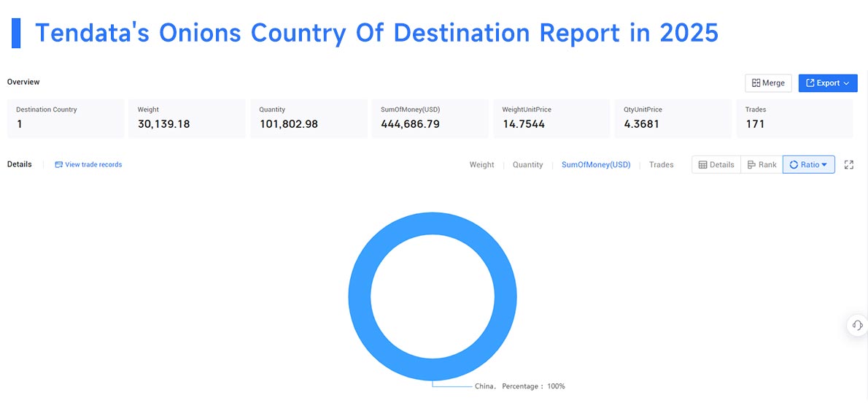Select the Destination Country overview card

coord(66,118)
